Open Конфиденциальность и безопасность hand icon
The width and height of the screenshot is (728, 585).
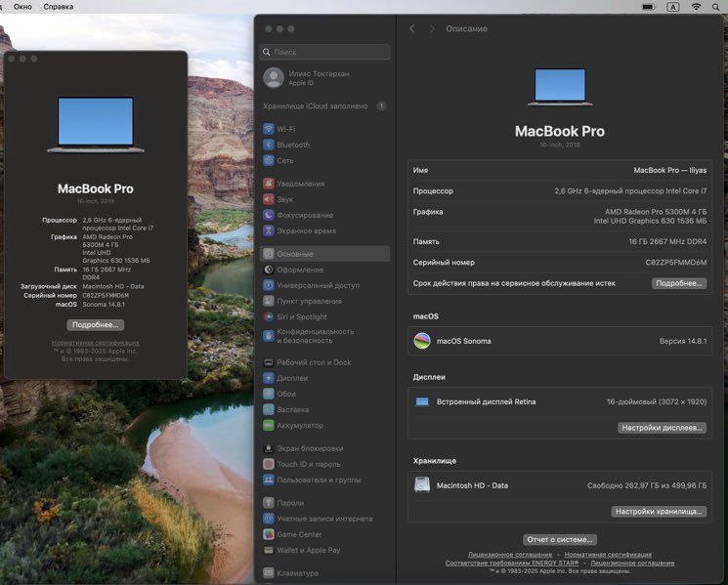269,336
